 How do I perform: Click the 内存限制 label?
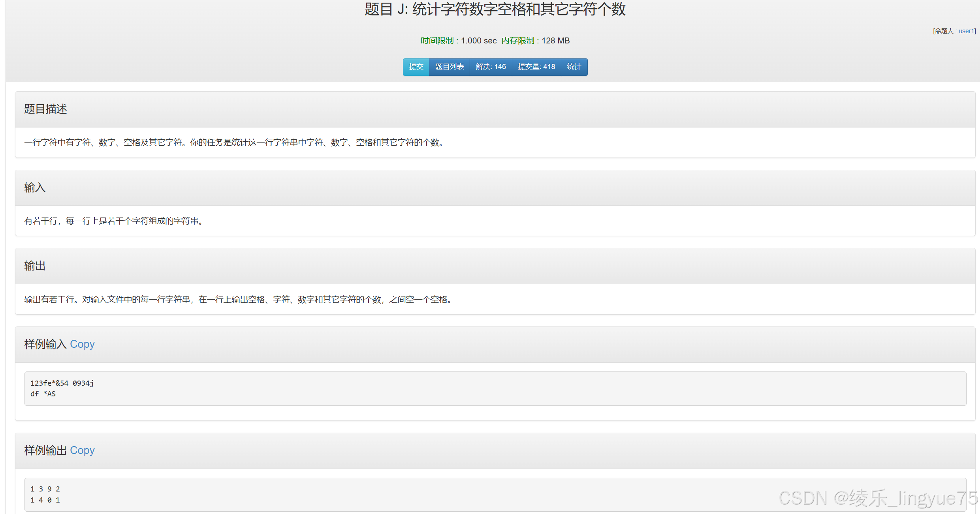point(518,41)
